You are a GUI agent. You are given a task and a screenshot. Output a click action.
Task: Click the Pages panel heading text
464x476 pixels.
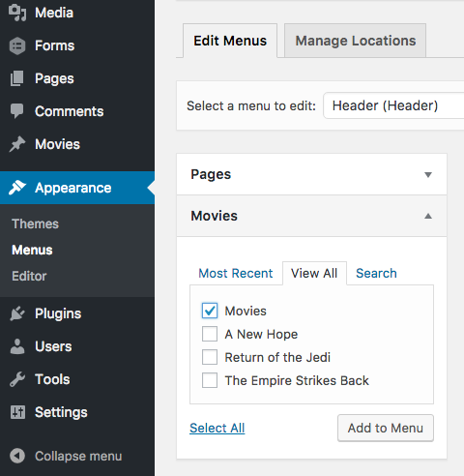pyautogui.click(x=211, y=174)
